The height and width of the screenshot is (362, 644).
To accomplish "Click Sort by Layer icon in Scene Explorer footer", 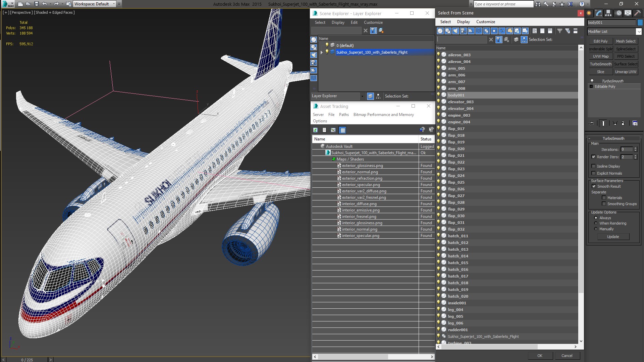I will tap(370, 96).
